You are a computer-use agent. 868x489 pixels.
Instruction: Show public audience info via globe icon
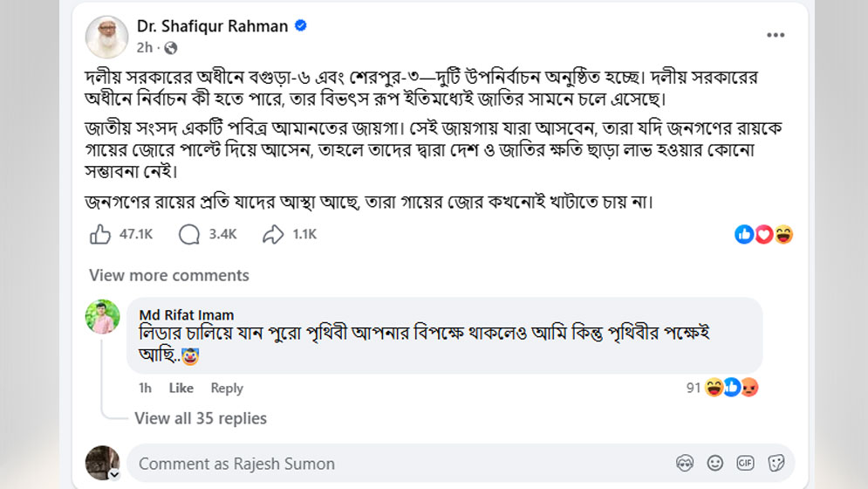[171, 47]
